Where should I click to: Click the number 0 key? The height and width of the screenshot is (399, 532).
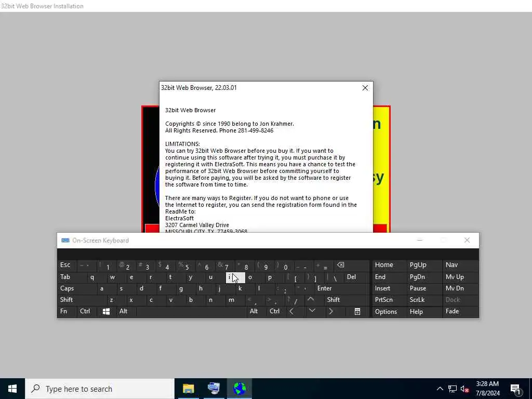pos(285,265)
